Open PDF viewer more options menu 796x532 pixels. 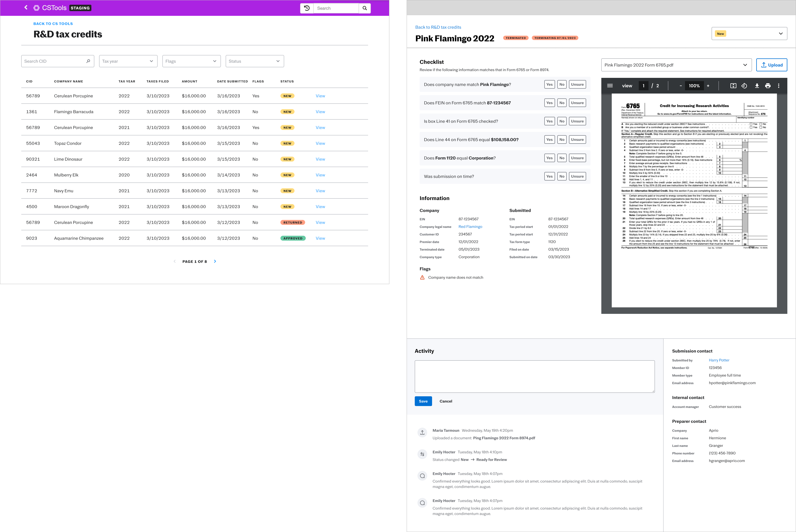coord(779,86)
